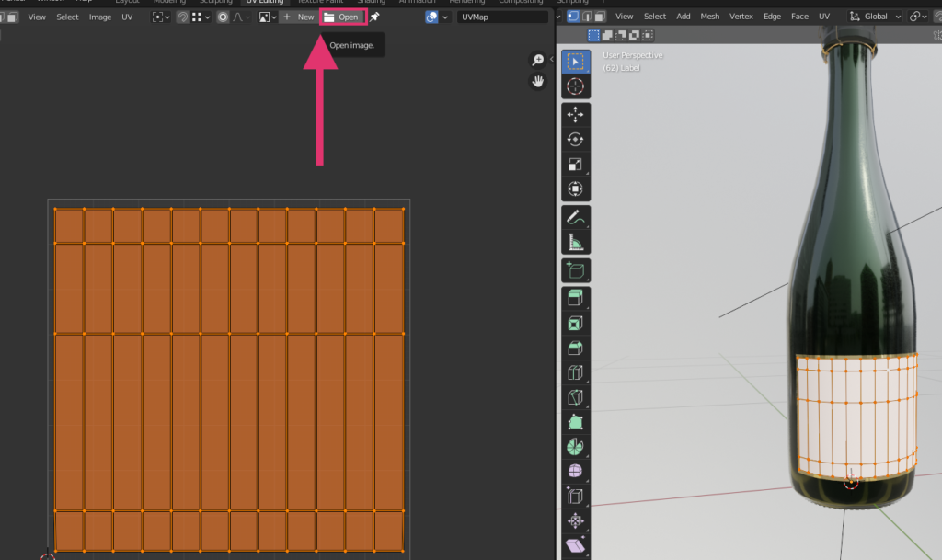Screen dimensions: 942x560
Task: Click the pan hand icon in UV editor
Action: click(537, 81)
